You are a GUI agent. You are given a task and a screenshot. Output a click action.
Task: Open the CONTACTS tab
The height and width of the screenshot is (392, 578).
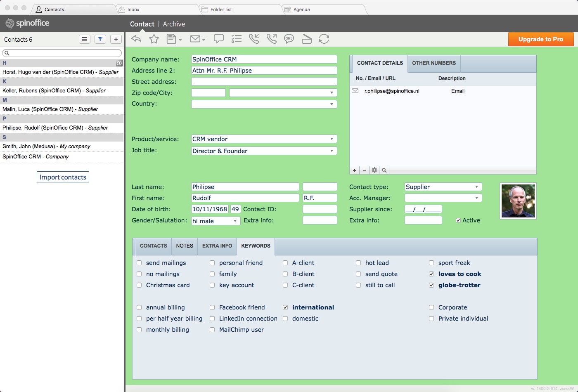153,246
